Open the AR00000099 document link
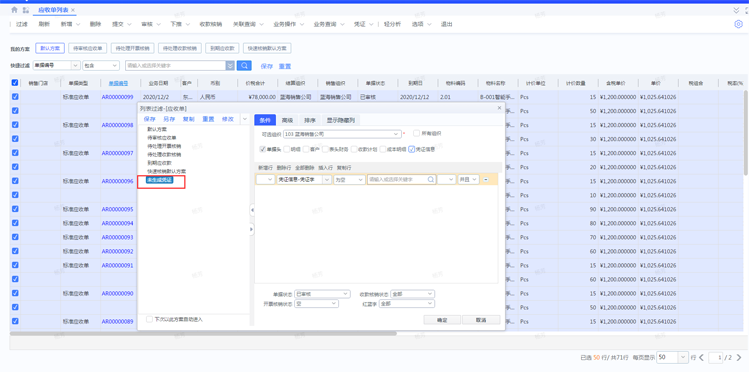Image resolution: width=749 pixels, height=372 pixels. click(118, 97)
